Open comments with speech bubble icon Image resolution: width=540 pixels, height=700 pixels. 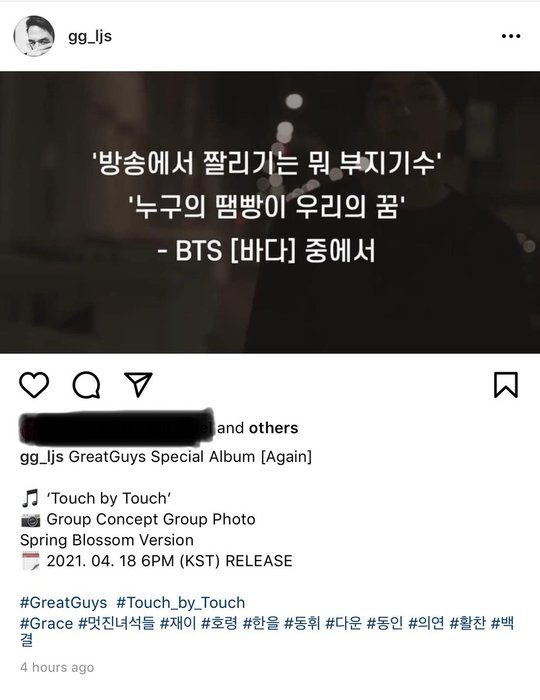[x=86, y=385]
